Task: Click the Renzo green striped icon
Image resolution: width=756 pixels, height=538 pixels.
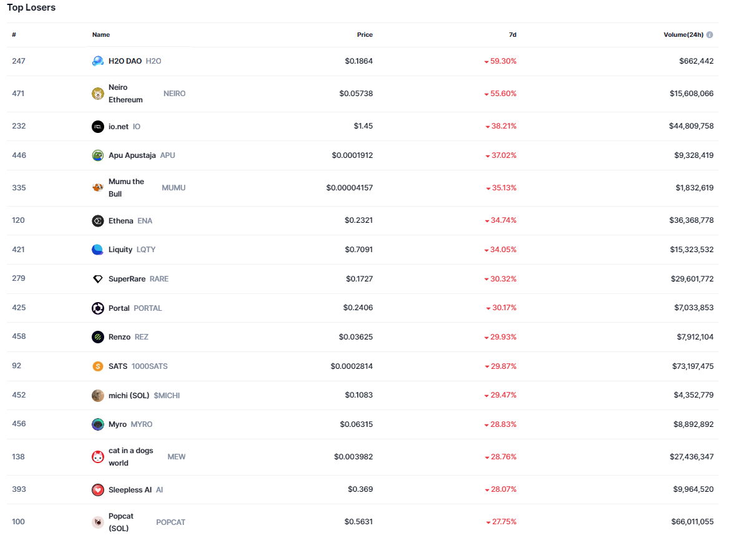Action: pos(98,337)
